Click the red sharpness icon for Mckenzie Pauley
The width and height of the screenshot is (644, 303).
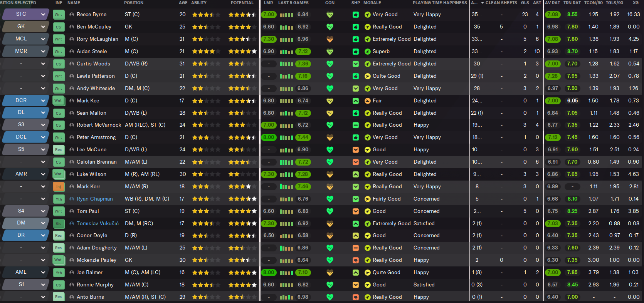pyautogui.click(x=356, y=260)
